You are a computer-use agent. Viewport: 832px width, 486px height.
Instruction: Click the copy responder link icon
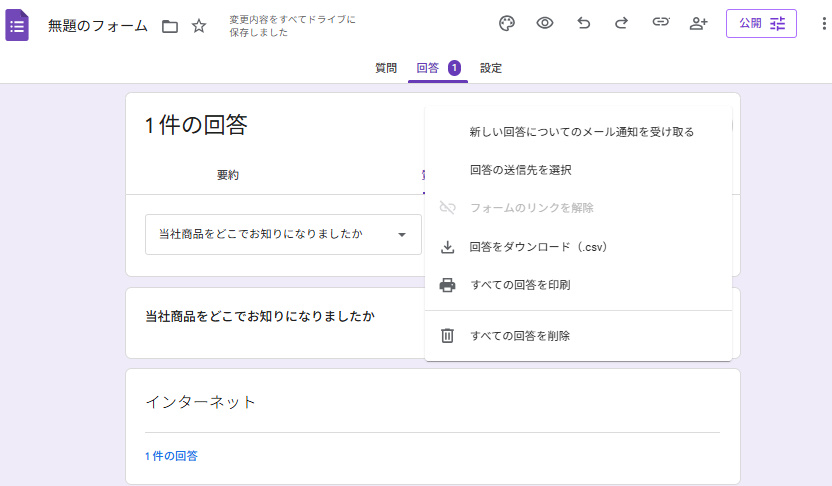660,23
